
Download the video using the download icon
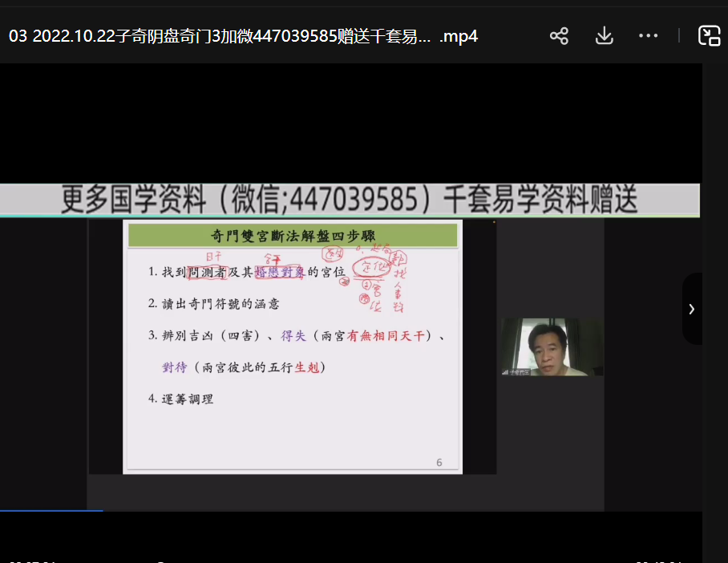pyautogui.click(x=604, y=36)
